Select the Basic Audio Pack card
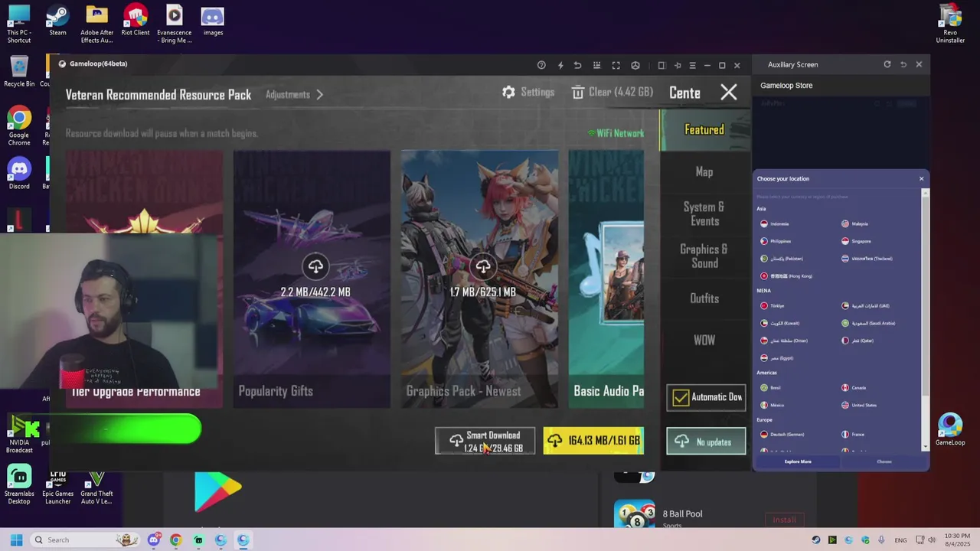 pyautogui.click(x=606, y=279)
